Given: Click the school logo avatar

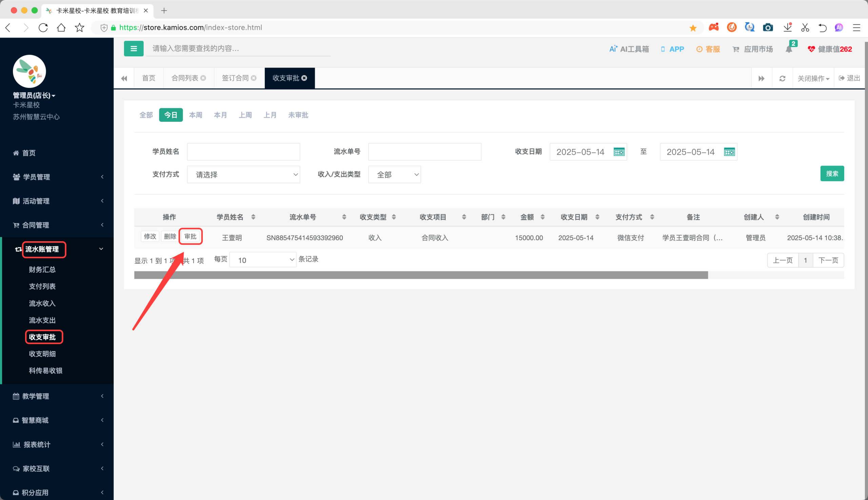Looking at the screenshot, I should point(29,71).
